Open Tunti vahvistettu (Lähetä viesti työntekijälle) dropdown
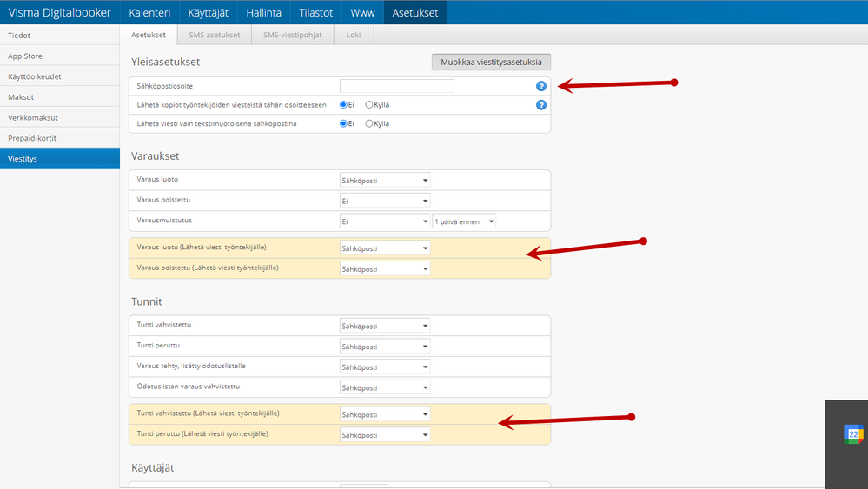 click(385, 414)
